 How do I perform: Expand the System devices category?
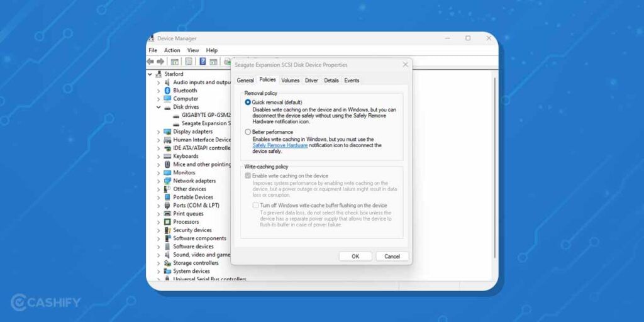pyautogui.click(x=158, y=272)
